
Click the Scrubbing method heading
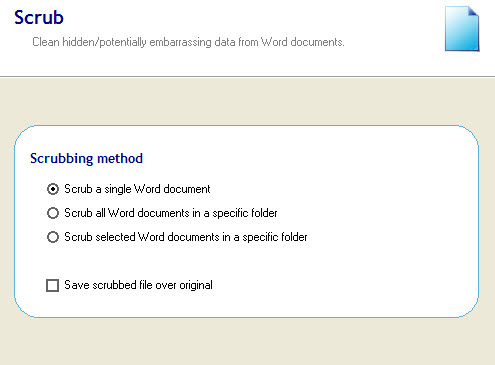tap(86, 158)
